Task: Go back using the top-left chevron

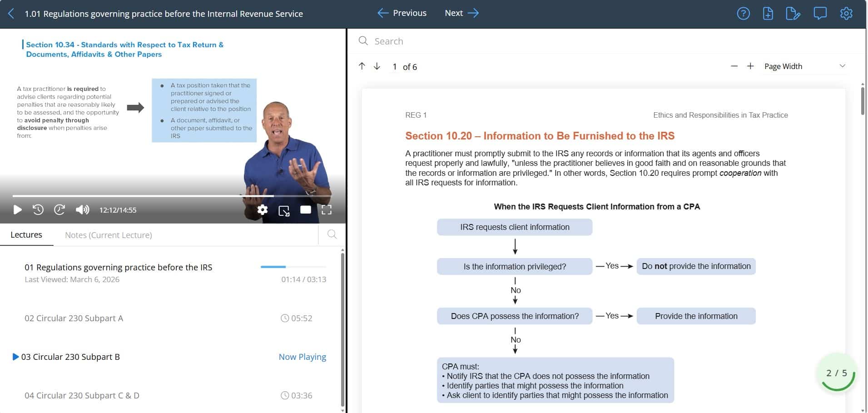Action: 11,14
